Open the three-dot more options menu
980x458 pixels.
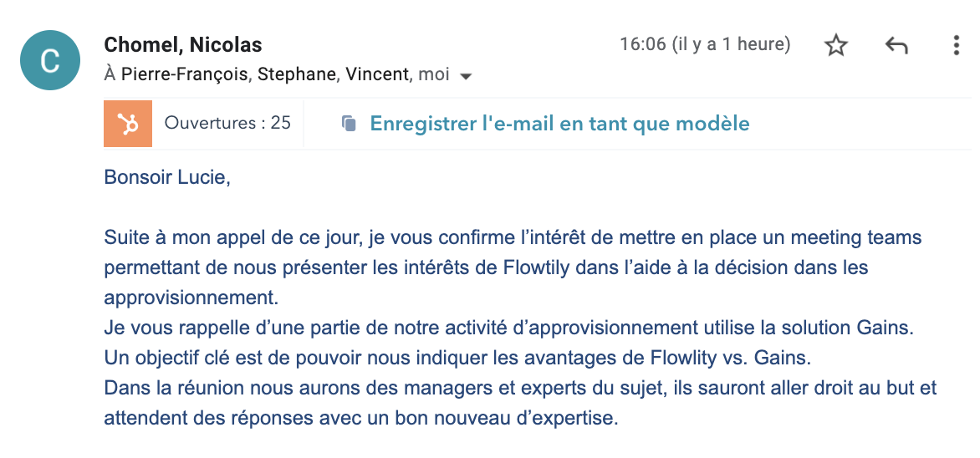957,45
